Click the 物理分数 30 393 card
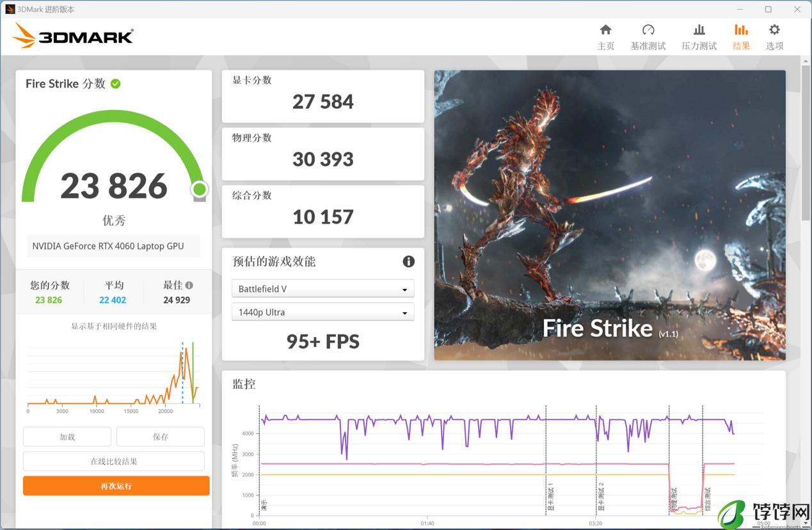The image size is (812, 530). coord(322,154)
